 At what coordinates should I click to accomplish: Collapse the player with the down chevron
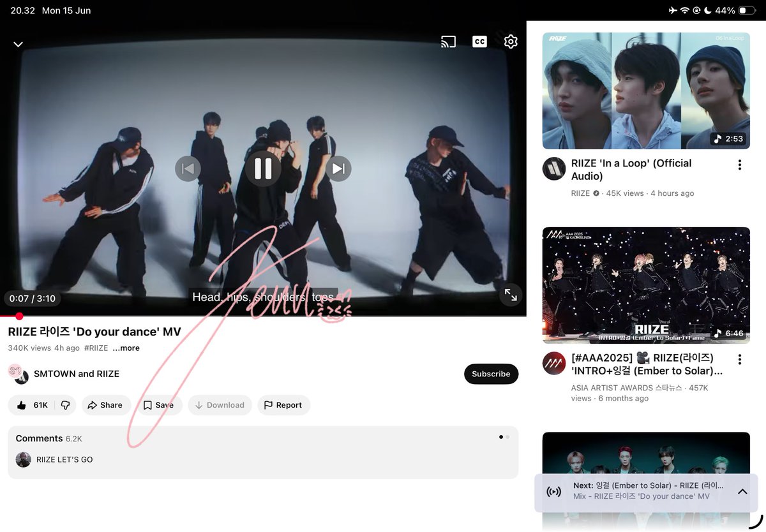coord(18,44)
